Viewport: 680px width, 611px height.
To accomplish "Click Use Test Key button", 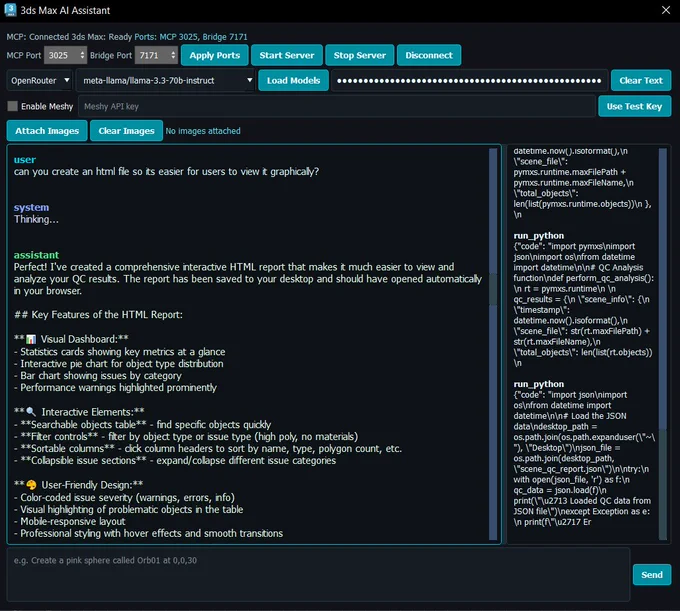I will (634, 106).
